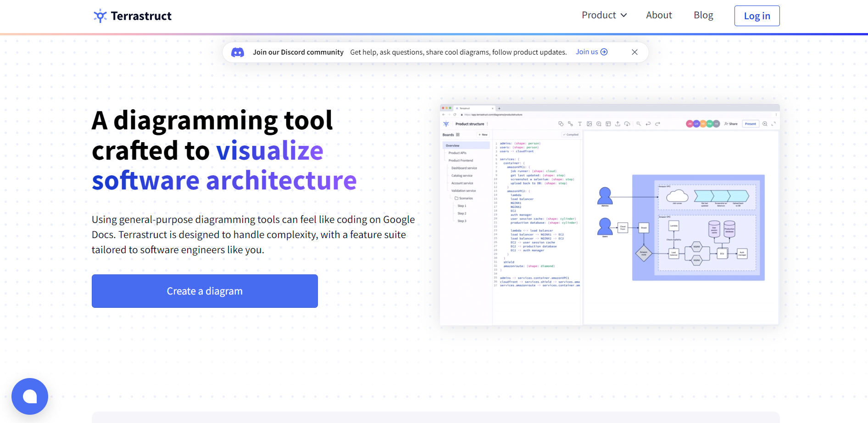868x423 pixels.
Task: Click the product screenshot preview image
Action: (609, 215)
